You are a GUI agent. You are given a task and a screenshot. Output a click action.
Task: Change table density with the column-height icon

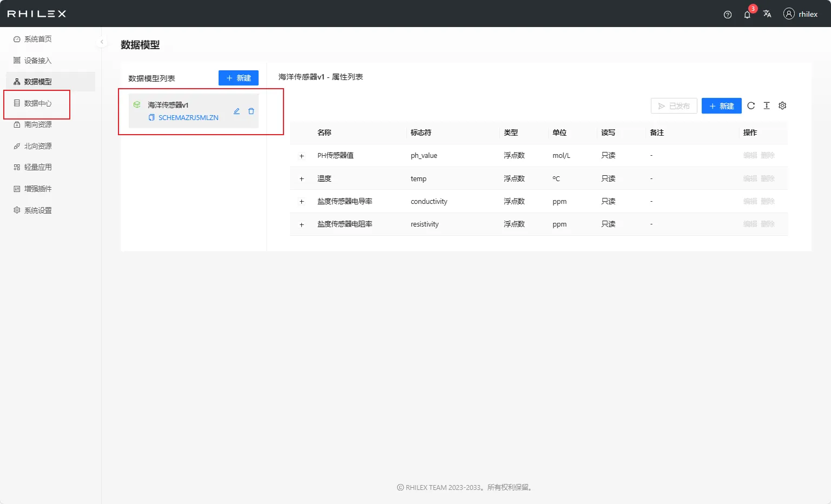tap(767, 105)
